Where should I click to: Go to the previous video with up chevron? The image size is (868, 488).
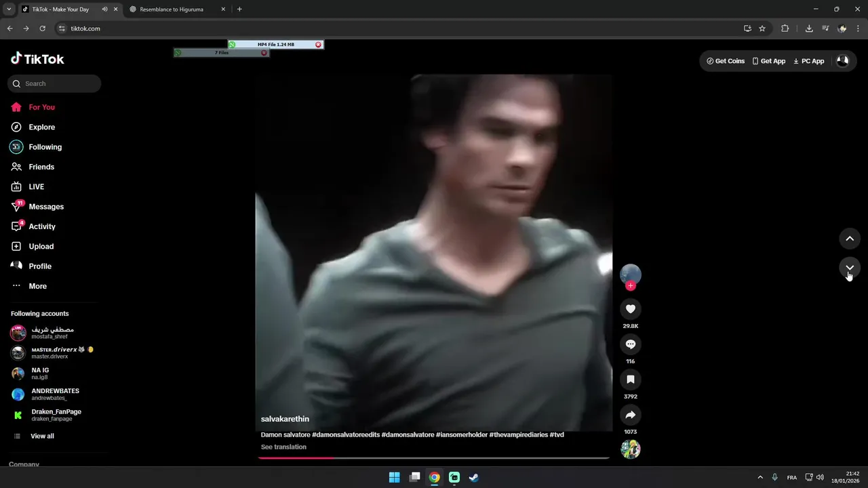coord(850,239)
